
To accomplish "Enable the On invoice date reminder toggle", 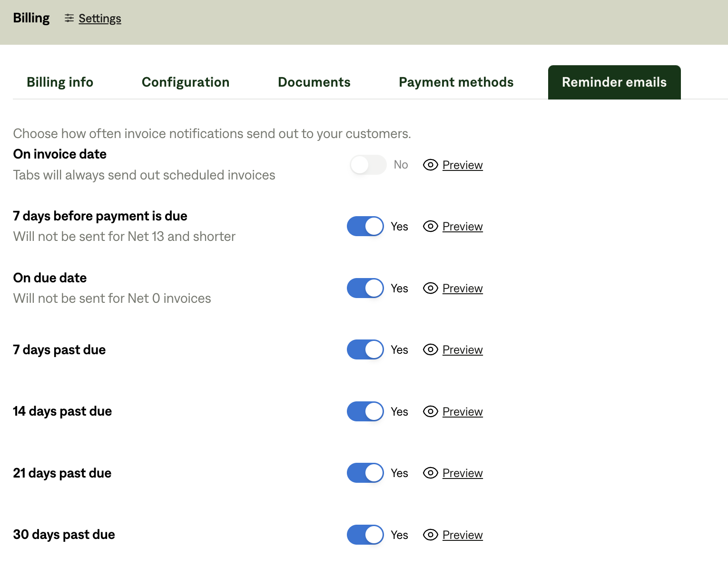I will (368, 165).
